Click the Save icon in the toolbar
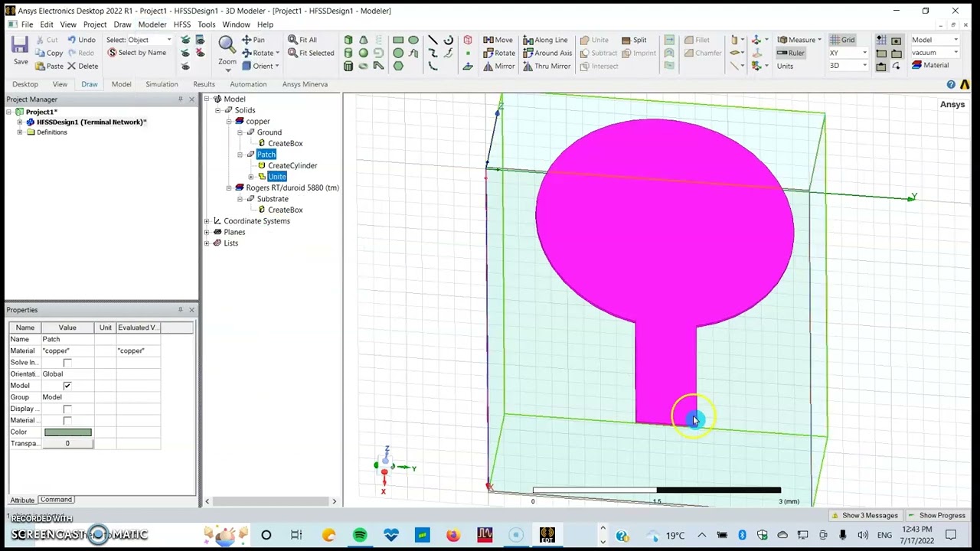The image size is (980, 551). click(x=20, y=51)
